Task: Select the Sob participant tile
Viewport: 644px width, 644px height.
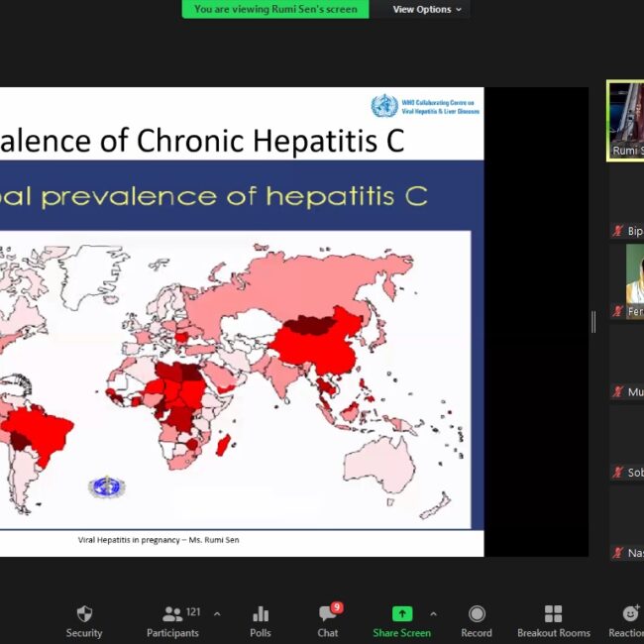Action: click(626, 444)
